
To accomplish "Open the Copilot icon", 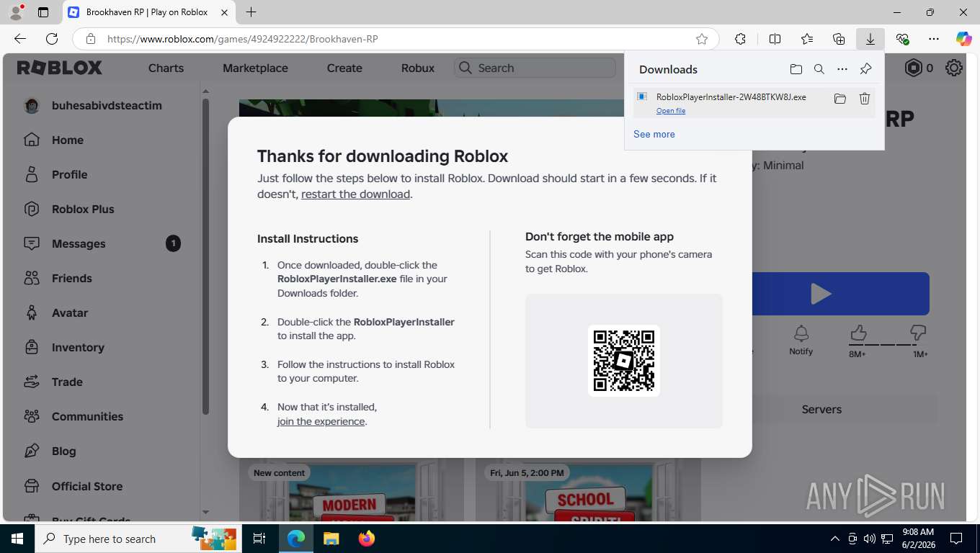I will pyautogui.click(x=963, y=39).
